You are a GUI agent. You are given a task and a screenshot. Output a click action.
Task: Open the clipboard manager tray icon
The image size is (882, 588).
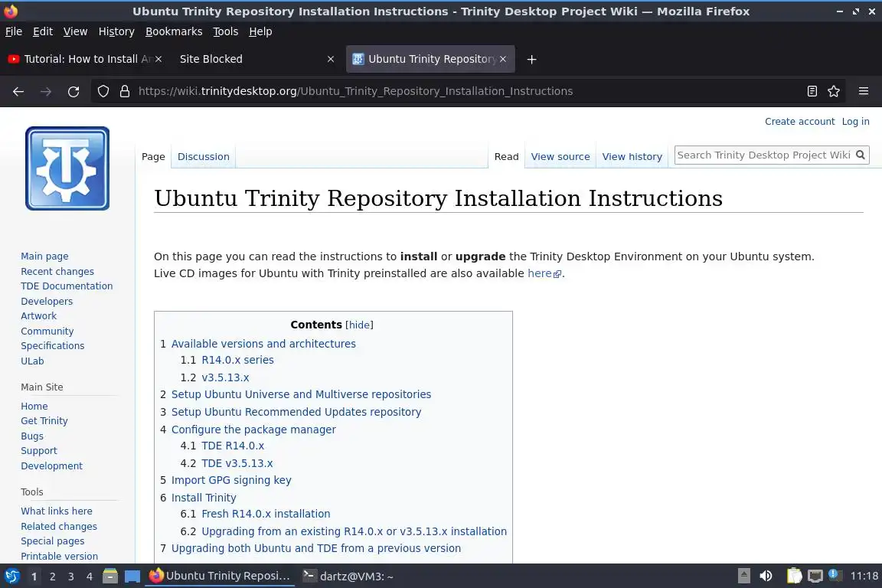794,576
